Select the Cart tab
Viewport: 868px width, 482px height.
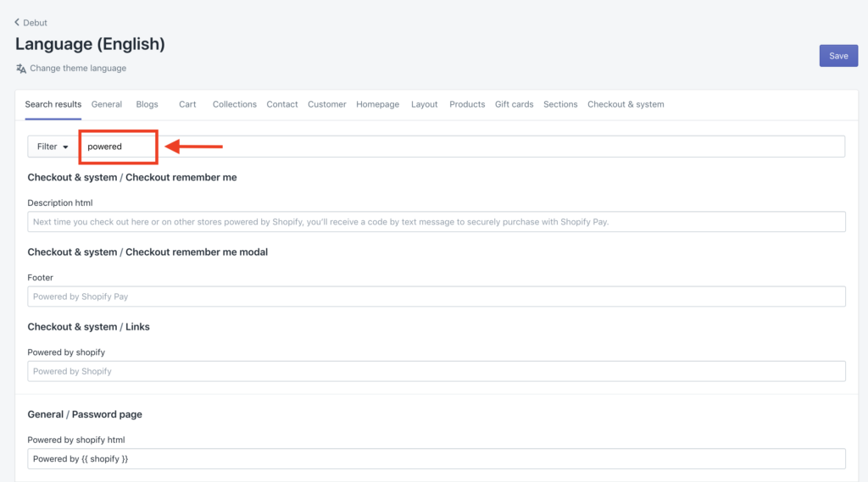pyautogui.click(x=187, y=104)
